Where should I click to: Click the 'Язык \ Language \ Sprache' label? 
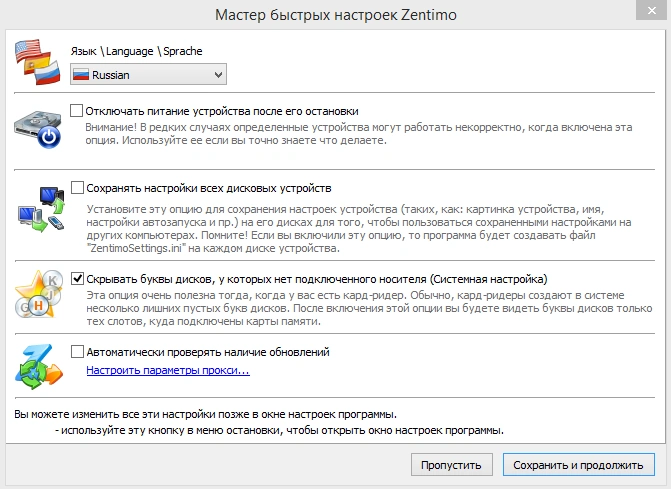point(137,51)
